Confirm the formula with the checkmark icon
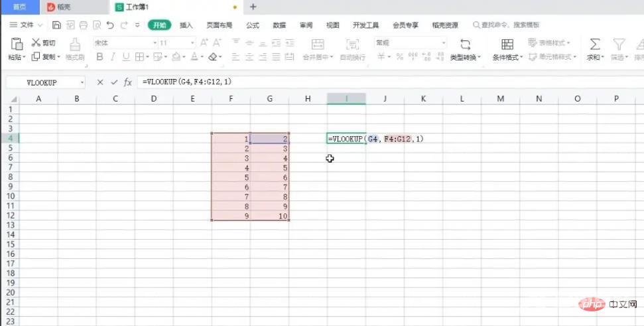644x326 pixels. (114, 82)
